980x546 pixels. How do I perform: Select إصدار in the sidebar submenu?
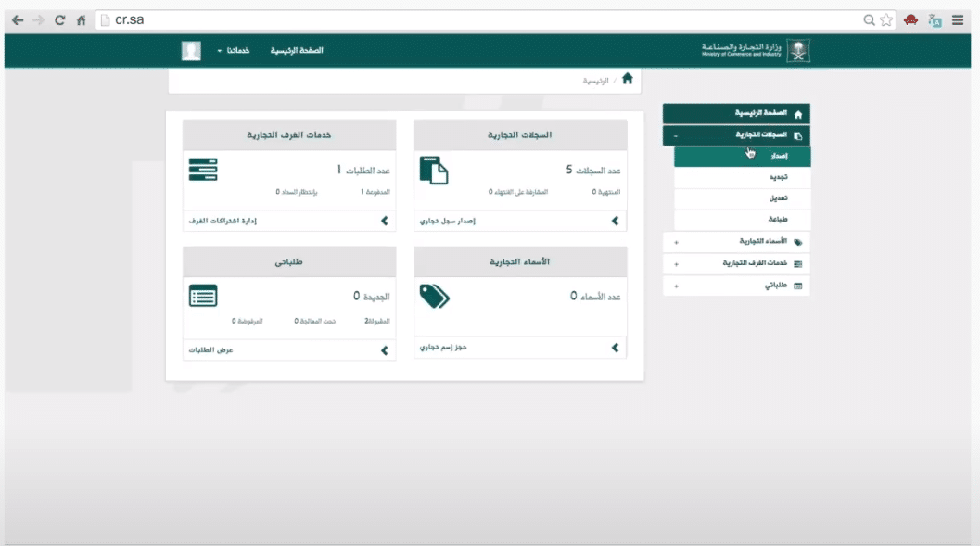(x=743, y=156)
